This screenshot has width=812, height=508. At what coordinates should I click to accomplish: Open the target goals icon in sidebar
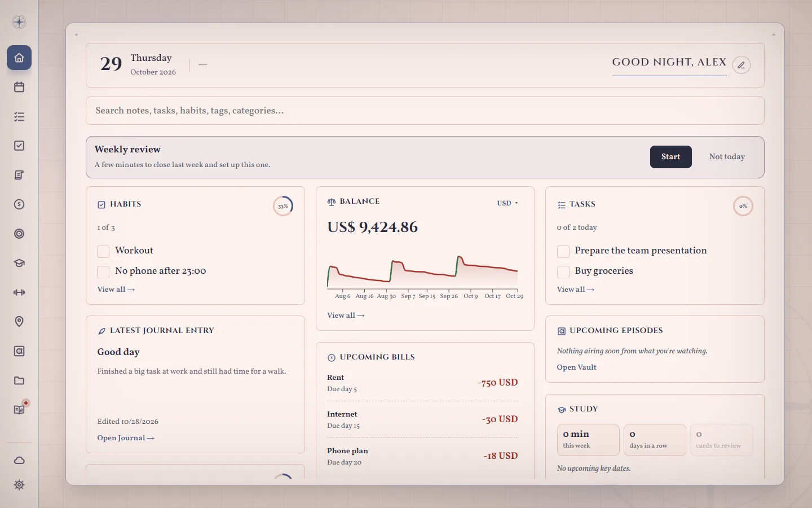click(x=19, y=234)
